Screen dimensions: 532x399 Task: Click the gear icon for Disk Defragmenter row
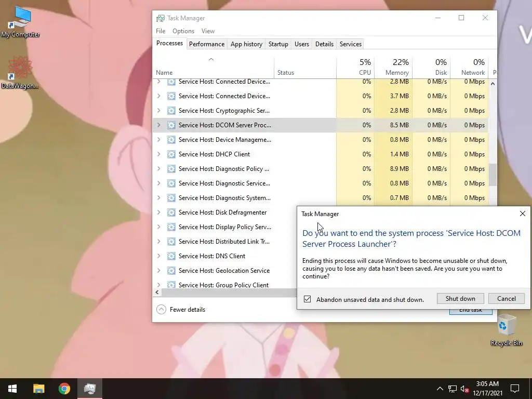tap(171, 212)
